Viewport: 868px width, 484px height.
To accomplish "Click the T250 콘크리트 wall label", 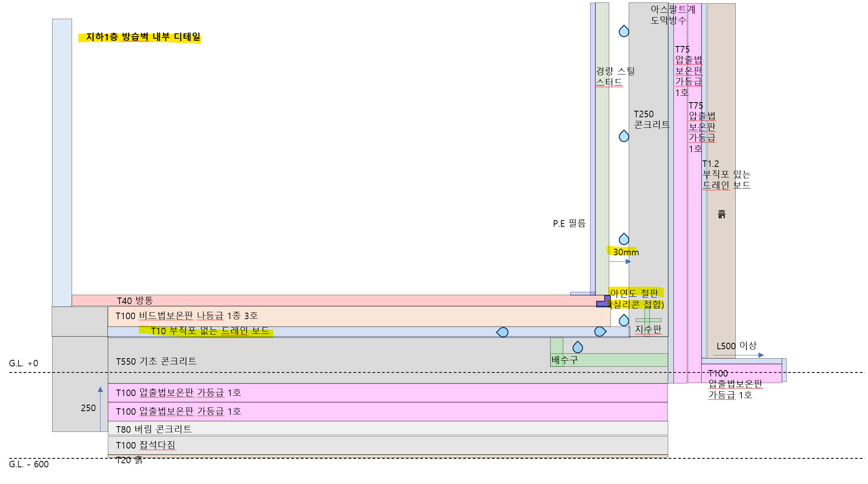I will [x=651, y=119].
